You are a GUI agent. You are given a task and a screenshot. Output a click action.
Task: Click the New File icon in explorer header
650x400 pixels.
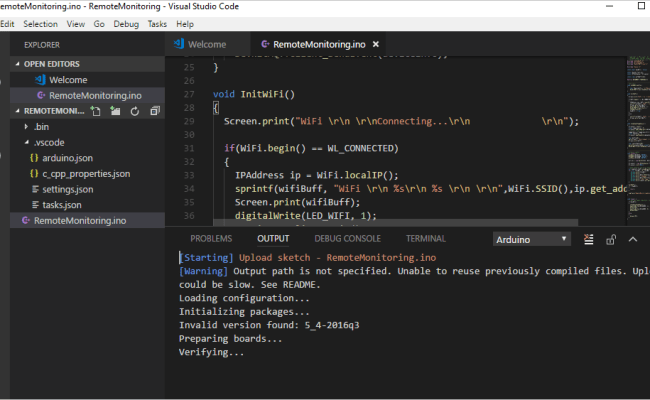(x=96, y=111)
